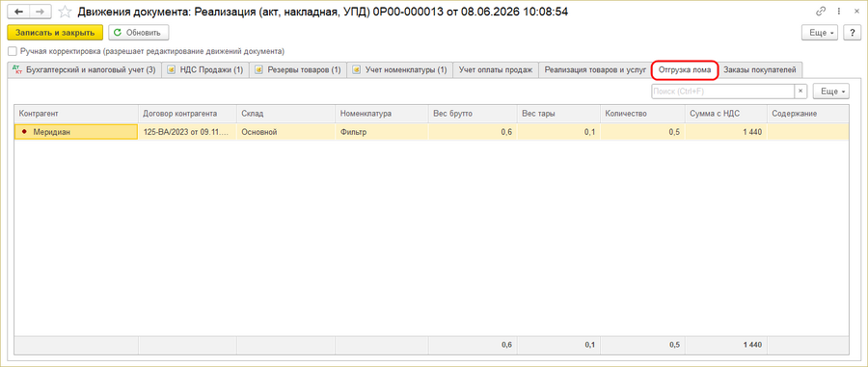Open Резервы товаров (1) tab
The image size is (868, 367).
coord(298,70)
